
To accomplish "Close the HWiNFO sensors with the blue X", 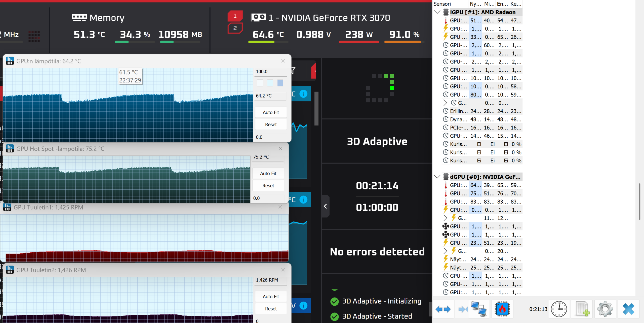I will coord(628,309).
